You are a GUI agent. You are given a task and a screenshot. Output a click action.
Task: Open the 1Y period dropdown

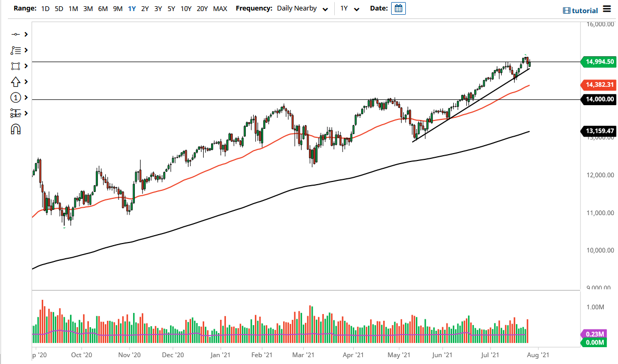350,8
